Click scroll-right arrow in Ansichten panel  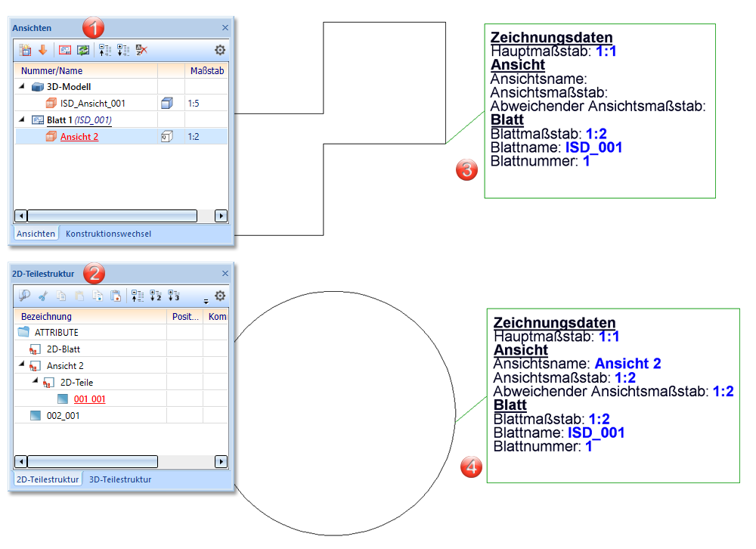point(221,216)
